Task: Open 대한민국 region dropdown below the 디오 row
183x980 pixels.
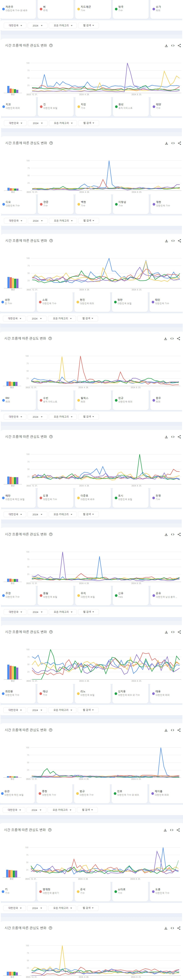Action: tap(15, 221)
